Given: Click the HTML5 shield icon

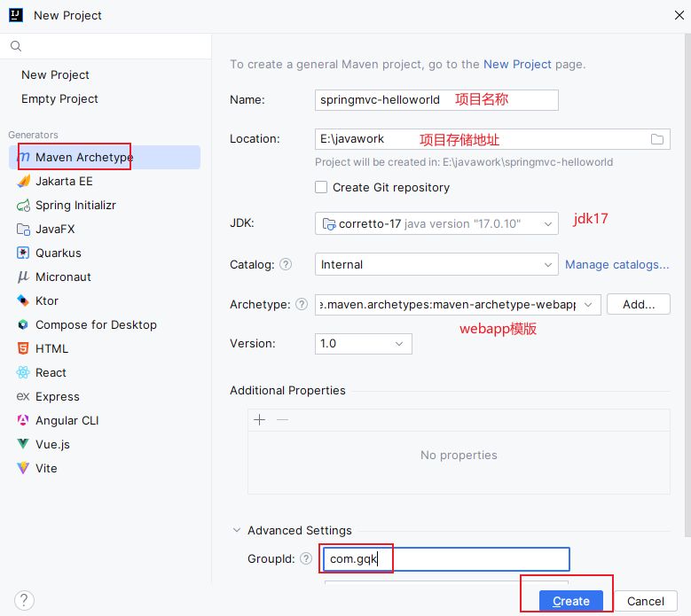Looking at the screenshot, I should 23,348.
